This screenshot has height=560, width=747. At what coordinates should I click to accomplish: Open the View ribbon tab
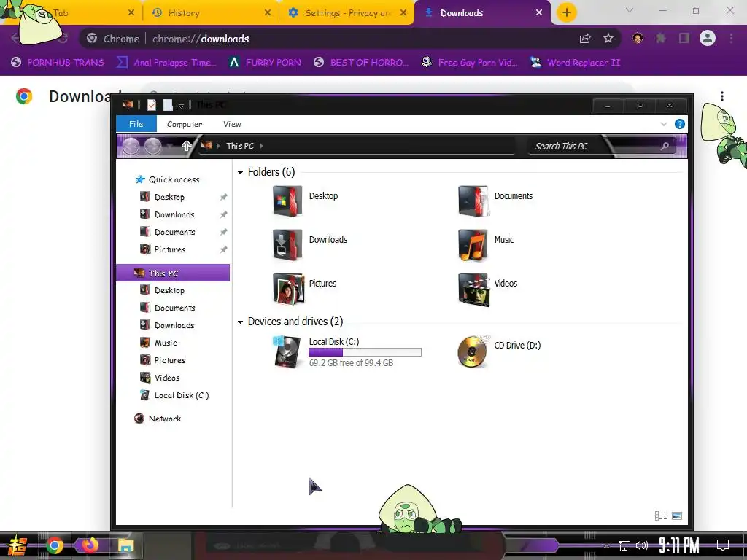[x=232, y=124]
